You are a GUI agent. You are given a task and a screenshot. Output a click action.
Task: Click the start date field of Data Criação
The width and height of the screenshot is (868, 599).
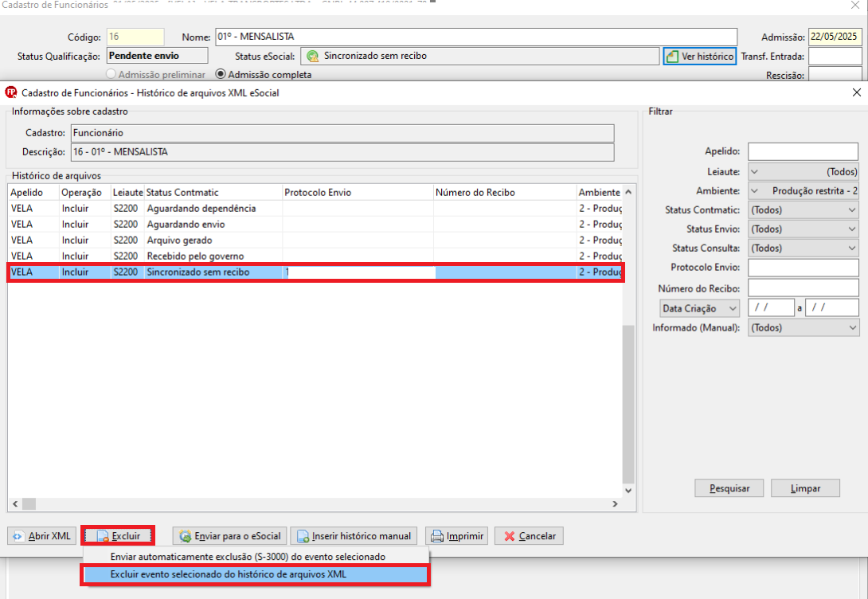(771, 307)
